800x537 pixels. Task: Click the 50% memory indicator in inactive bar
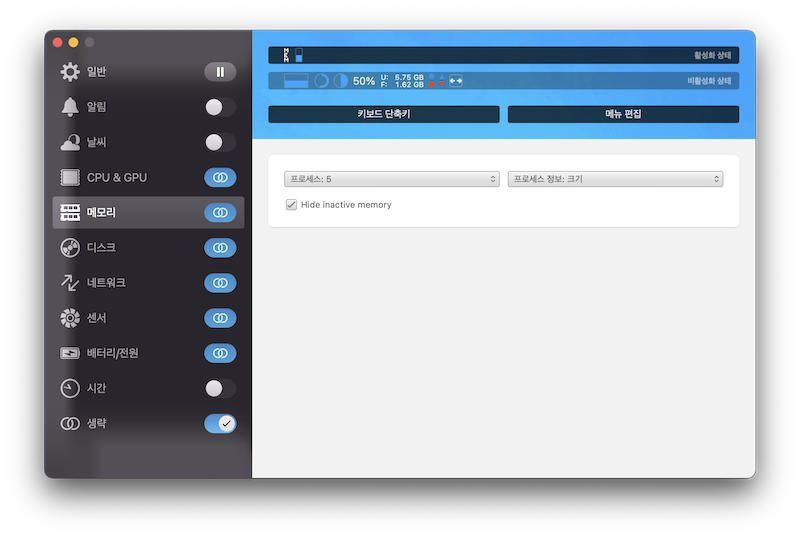(364, 81)
